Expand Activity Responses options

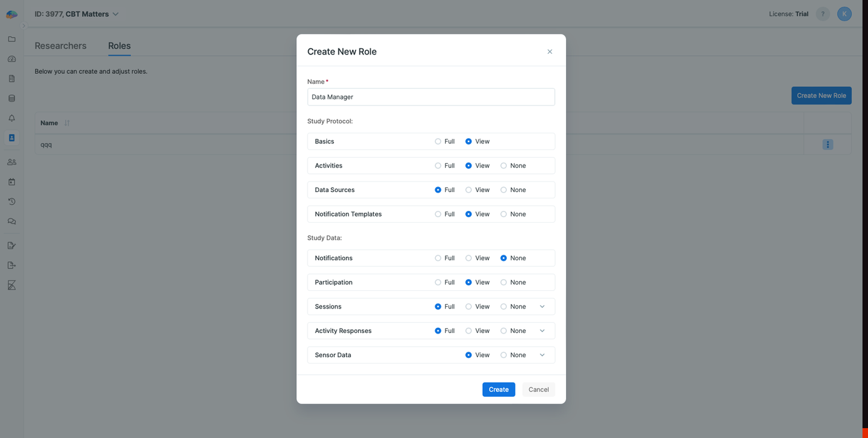(x=542, y=330)
